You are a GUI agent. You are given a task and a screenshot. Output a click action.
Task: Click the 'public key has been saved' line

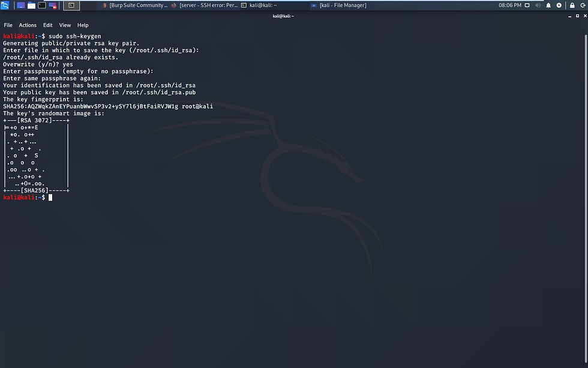coord(100,92)
